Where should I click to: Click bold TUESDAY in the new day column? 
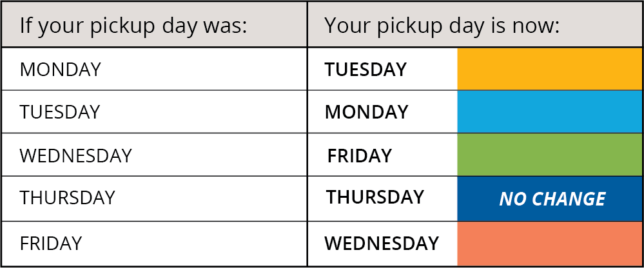[x=366, y=70]
